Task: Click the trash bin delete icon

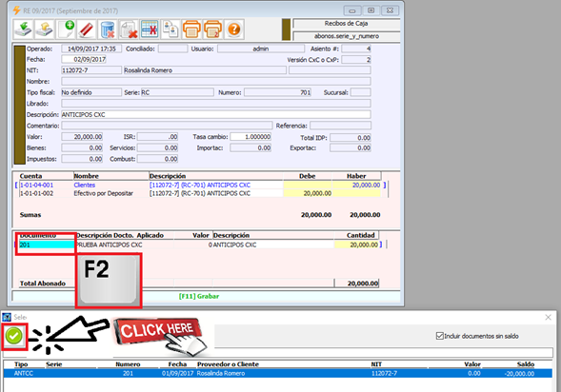Action: point(108,29)
